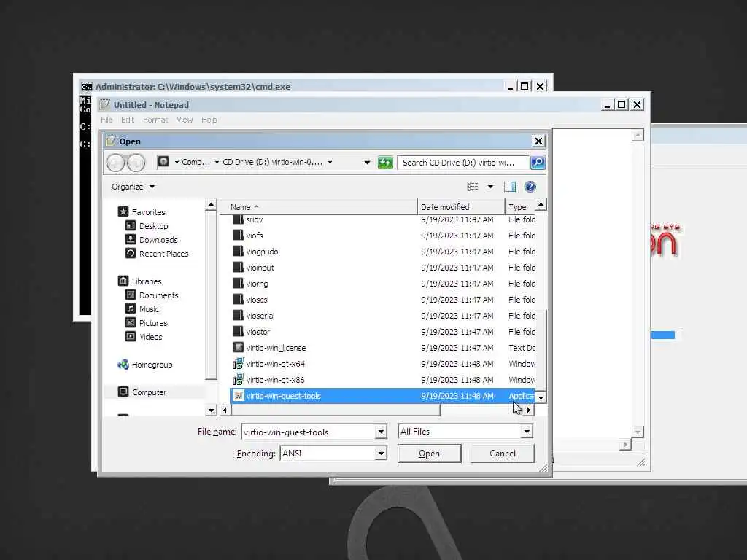Maximize the cmd.exe window
The height and width of the screenshot is (560, 747).
point(524,86)
